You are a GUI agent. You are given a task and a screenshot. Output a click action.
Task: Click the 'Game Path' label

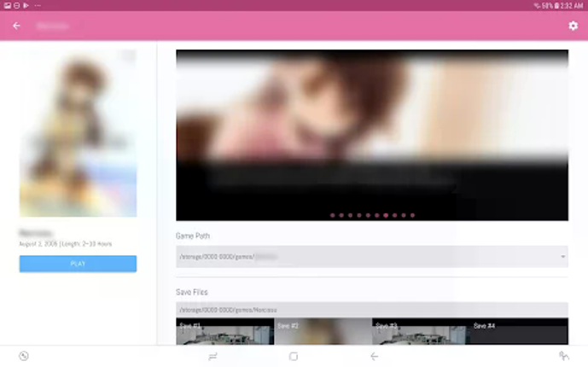click(193, 236)
